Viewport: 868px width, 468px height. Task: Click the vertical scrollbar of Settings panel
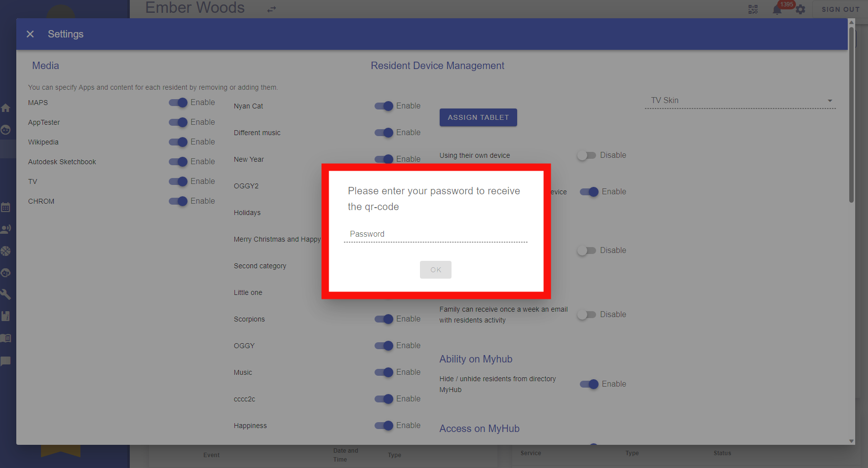click(x=851, y=114)
